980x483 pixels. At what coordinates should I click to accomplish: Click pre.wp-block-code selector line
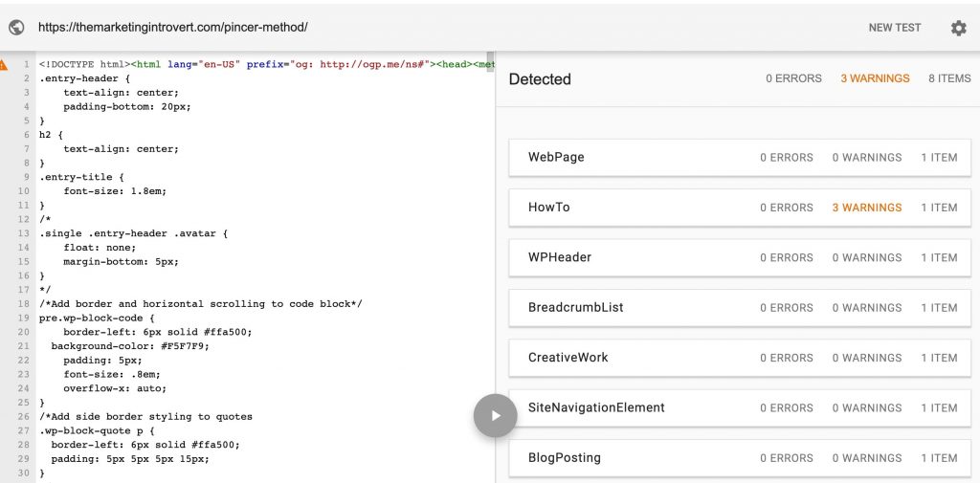coord(97,318)
